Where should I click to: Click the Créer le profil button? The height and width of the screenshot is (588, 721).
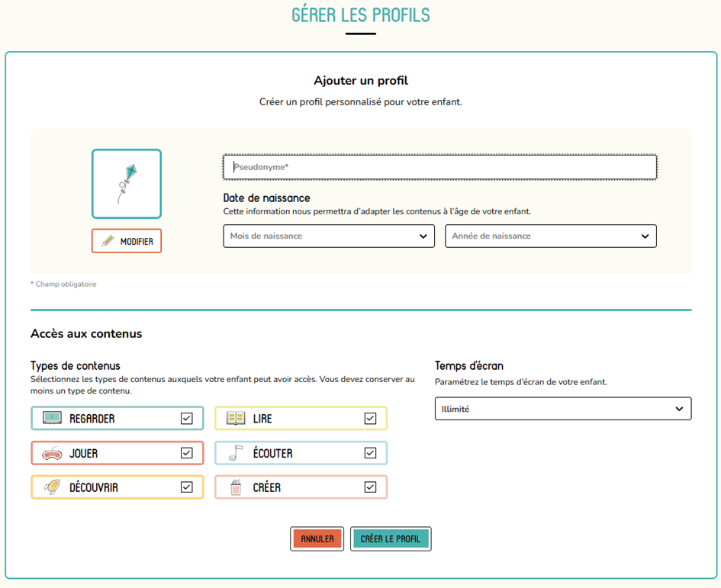coord(391,538)
